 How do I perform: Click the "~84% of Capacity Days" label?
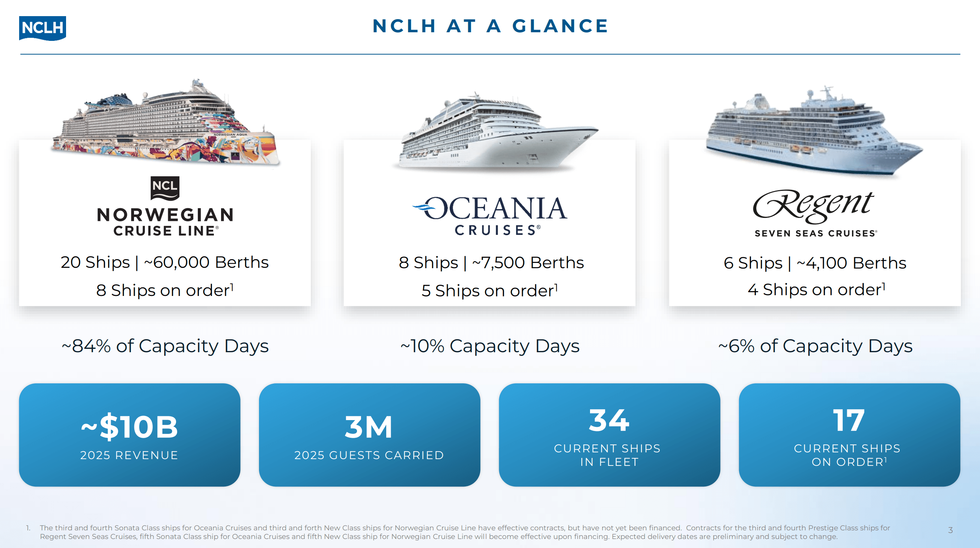pyautogui.click(x=165, y=346)
